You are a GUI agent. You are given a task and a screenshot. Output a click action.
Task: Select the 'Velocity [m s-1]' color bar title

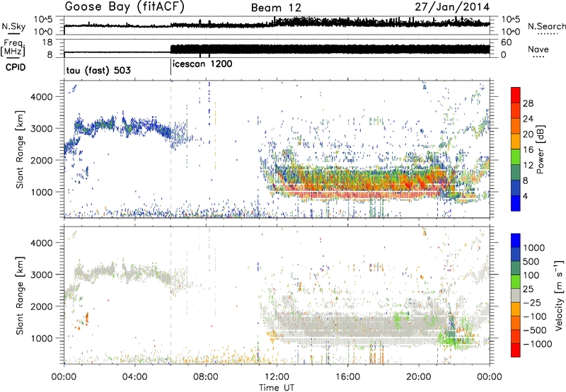[559, 295]
